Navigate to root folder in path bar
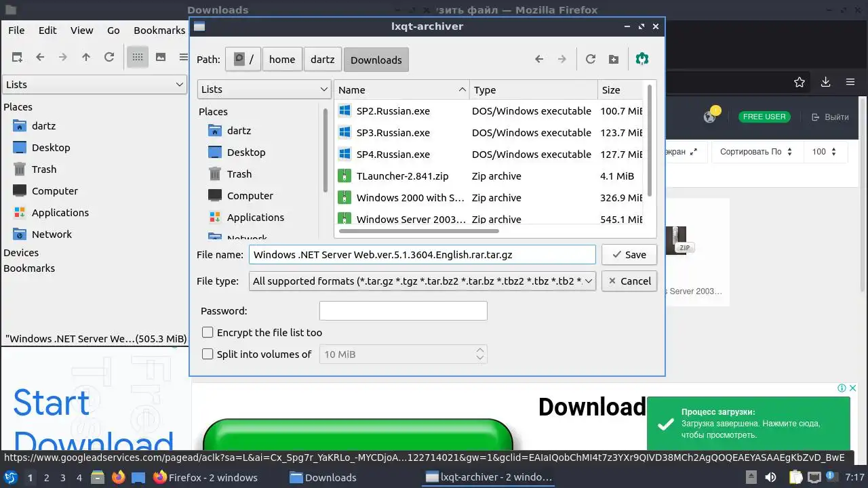The image size is (868, 488). (x=243, y=60)
